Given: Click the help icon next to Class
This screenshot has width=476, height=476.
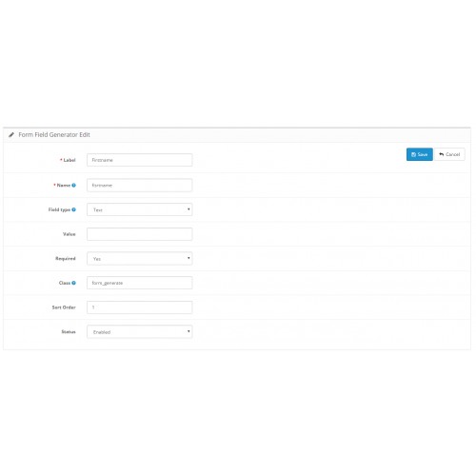Looking at the screenshot, I should tap(73, 283).
